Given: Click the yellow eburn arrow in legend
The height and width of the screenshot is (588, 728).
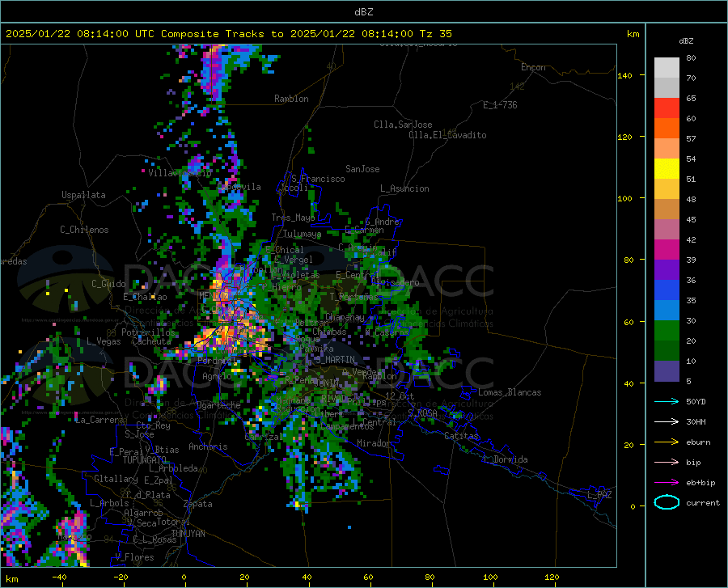Looking at the screenshot, I should [667, 442].
